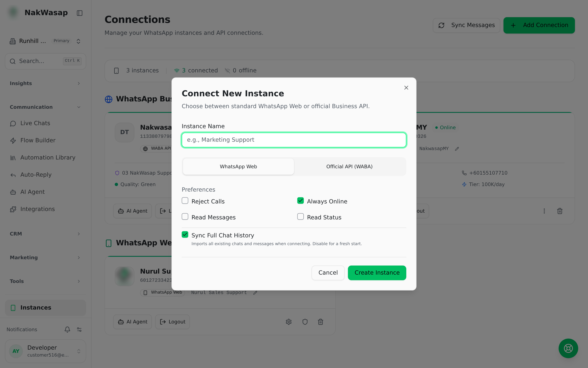Click the NakWasap logo
This screenshot has height=368, width=588.
coord(13,12)
